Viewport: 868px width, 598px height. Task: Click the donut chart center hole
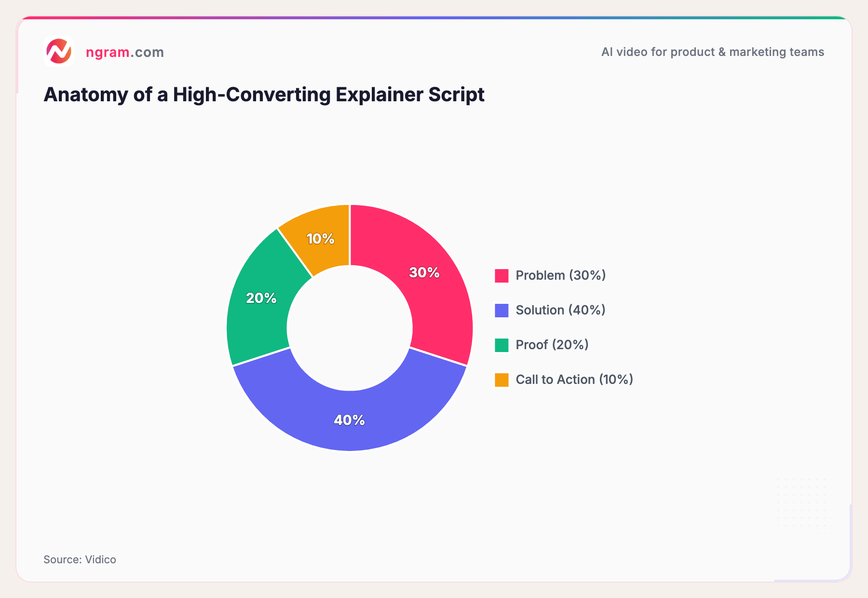pos(350,328)
